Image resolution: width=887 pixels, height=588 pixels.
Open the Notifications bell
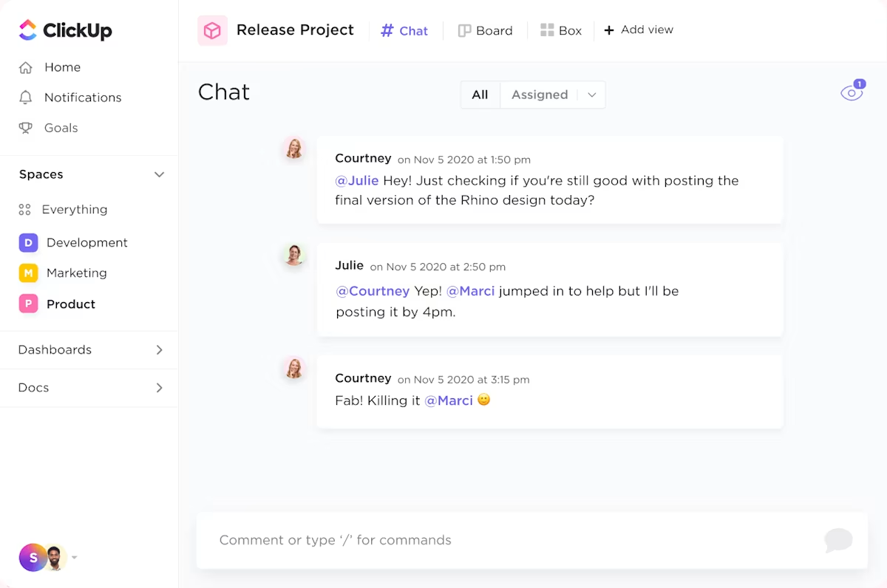[26, 98]
